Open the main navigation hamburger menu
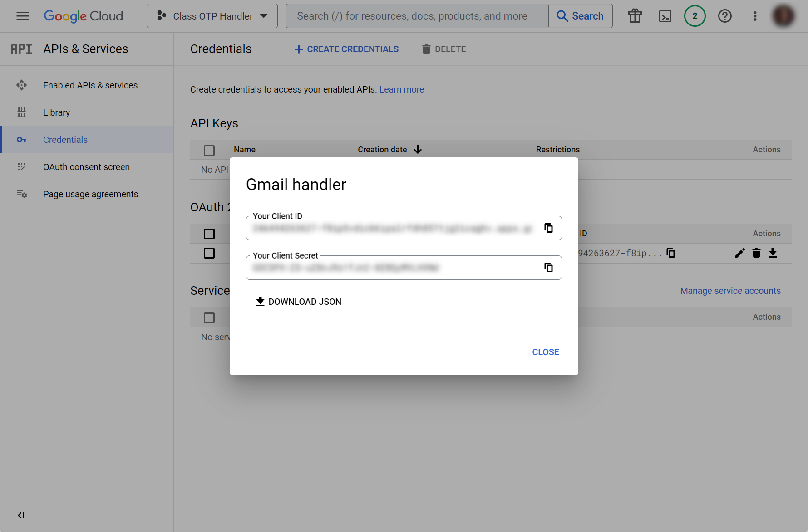Image resolution: width=808 pixels, height=532 pixels. click(x=22, y=16)
